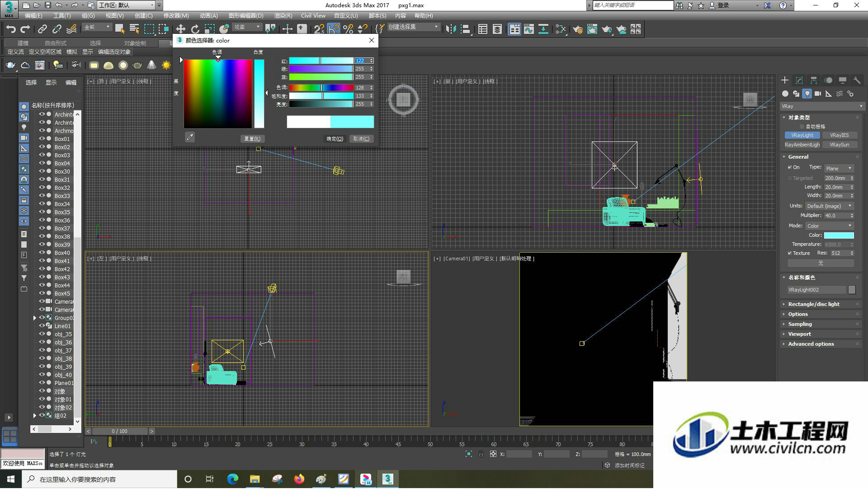This screenshot has width=868, height=489.
Task: Click the VRaySun button
Action: pos(839,145)
